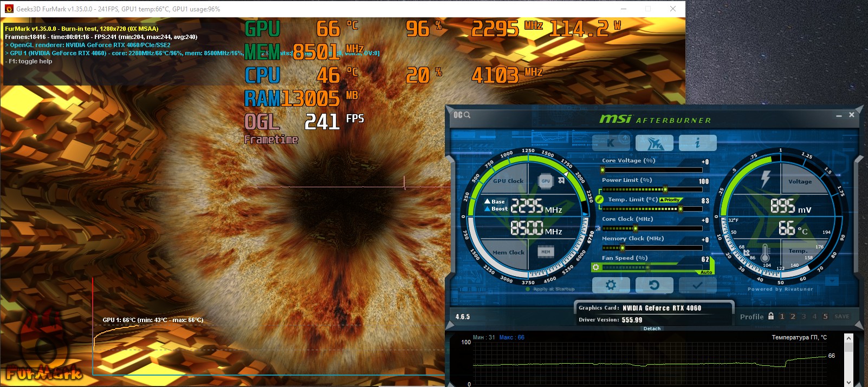Screen dimensions: 868x387
Task: Adjust the Power Limit slider
Action: click(x=652, y=189)
